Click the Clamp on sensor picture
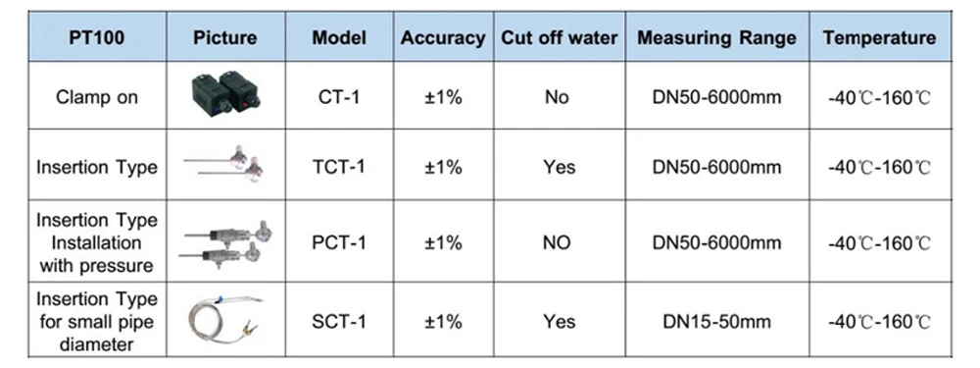Image resolution: width=980 pixels, height=368 pixels. point(225,96)
